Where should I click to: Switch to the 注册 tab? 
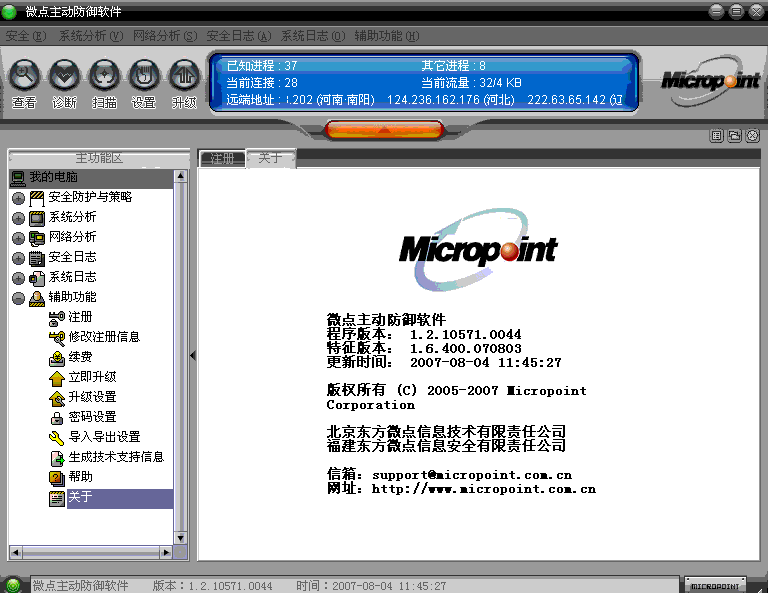pyautogui.click(x=222, y=158)
